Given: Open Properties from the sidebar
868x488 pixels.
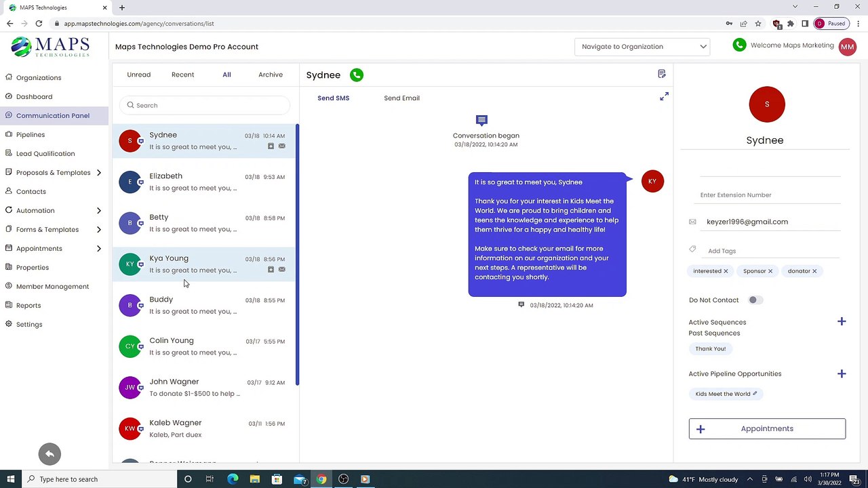Looking at the screenshot, I should point(33,268).
